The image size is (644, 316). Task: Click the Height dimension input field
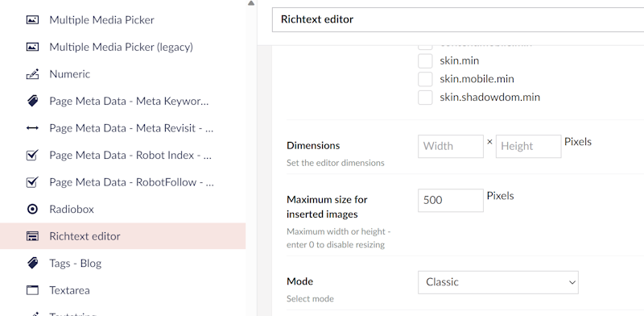pos(529,146)
